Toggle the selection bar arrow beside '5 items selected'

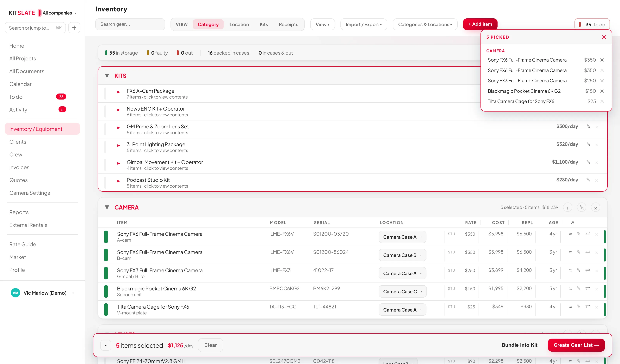106,345
